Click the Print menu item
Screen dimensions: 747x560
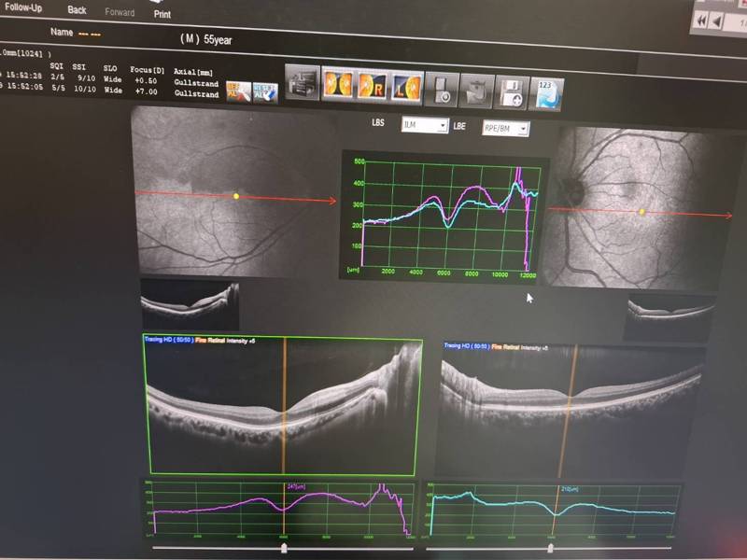click(x=162, y=14)
